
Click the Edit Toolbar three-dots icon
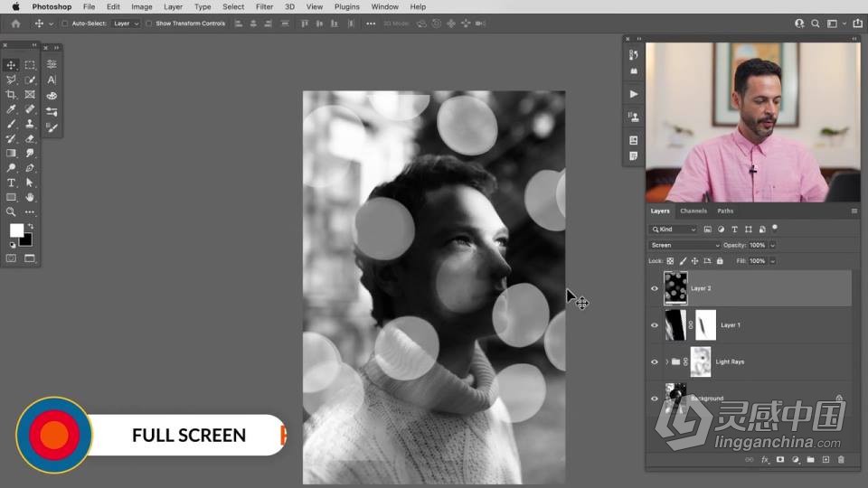click(30, 211)
